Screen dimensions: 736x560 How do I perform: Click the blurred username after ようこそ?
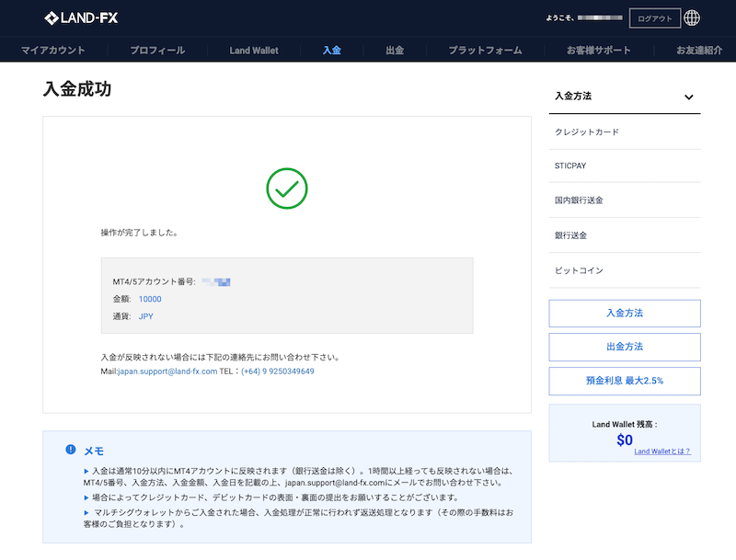[600, 17]
